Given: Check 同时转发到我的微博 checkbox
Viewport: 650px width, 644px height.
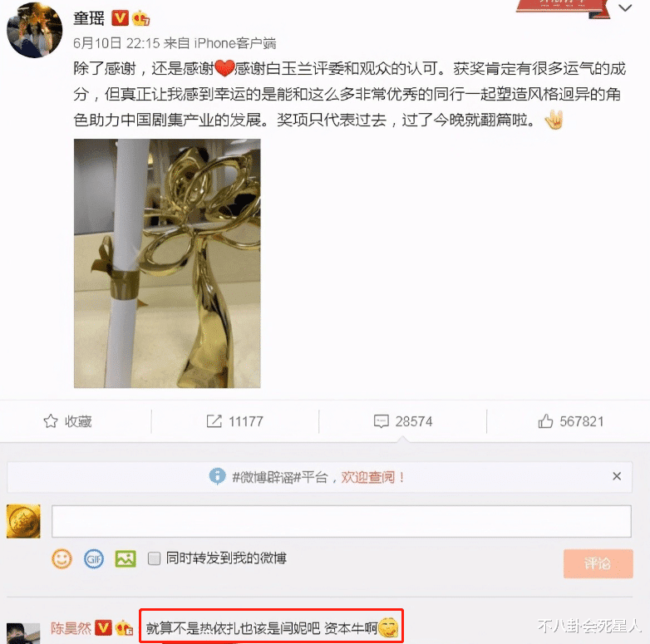Looking at the screenshot, I should coord(154,558).
